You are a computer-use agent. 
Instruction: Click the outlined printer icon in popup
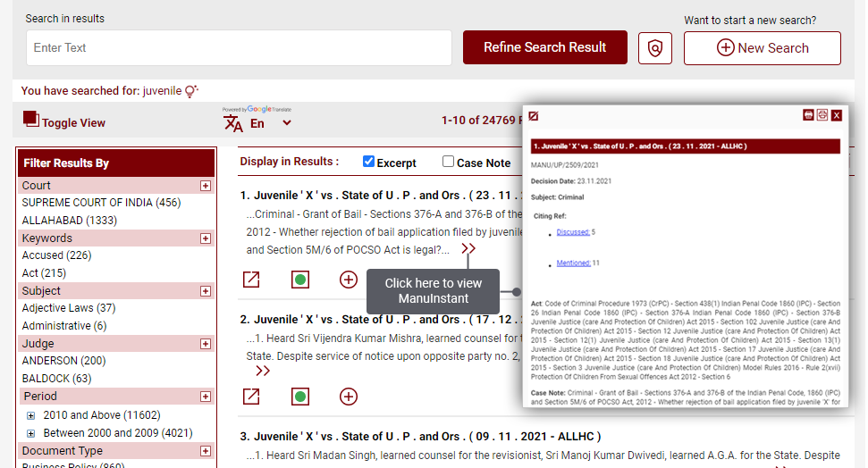[822, 115]
